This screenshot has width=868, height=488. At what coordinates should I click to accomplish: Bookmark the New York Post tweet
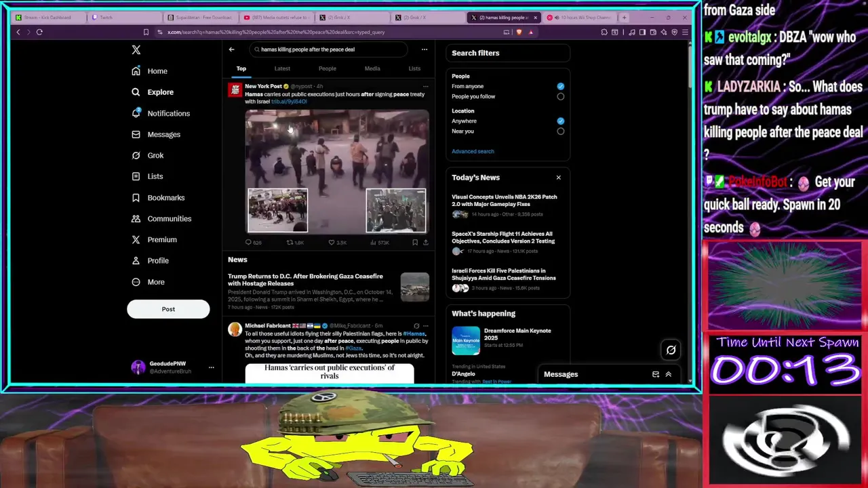[415, 242]
